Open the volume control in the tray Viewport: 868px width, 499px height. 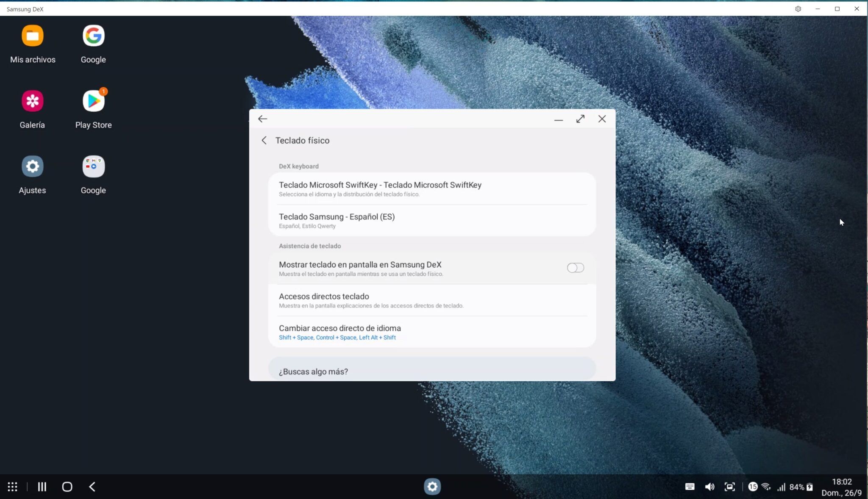pyautogui.click(x=709, y=487)
